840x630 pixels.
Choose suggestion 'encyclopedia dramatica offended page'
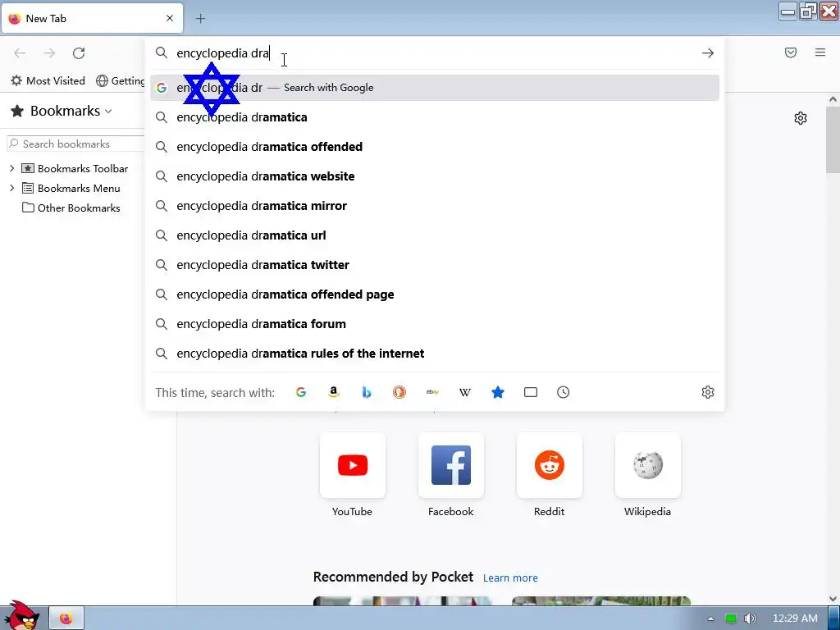(435, 294)
